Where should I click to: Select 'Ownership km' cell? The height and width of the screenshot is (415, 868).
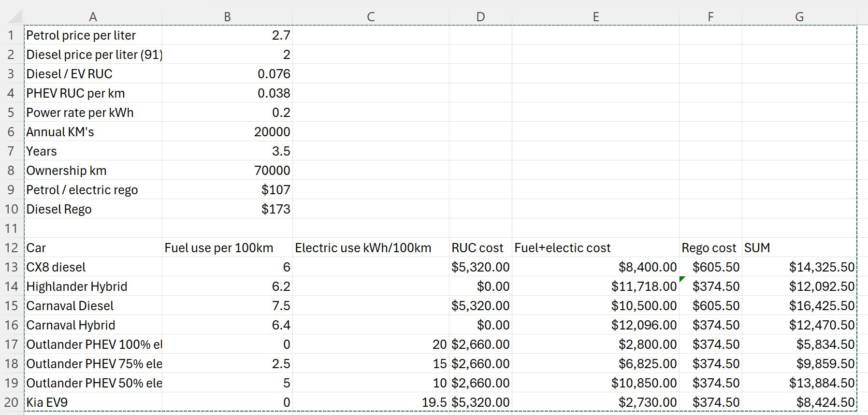93,171
